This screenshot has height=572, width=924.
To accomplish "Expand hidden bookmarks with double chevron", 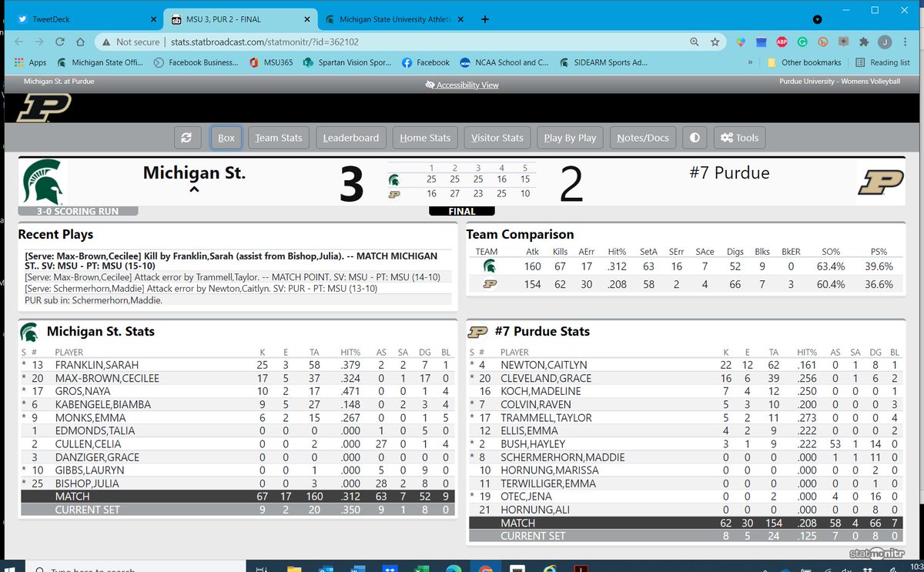I will (x=750, y=62).
